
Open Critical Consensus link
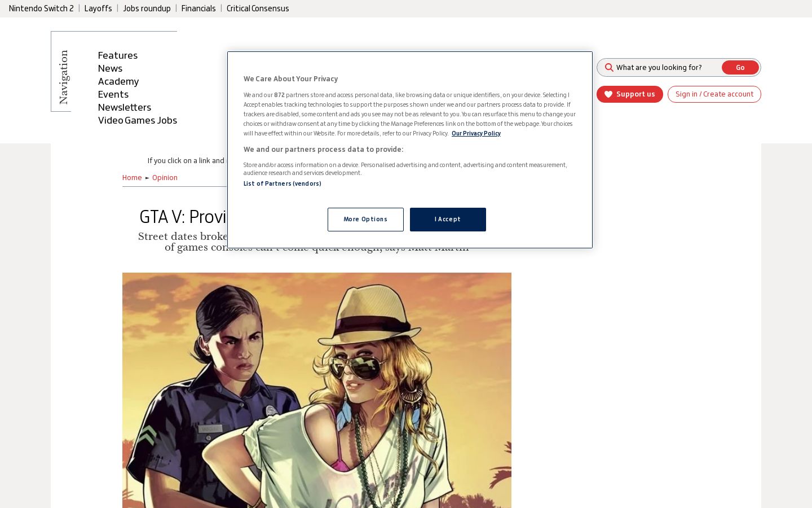point(258,8)
